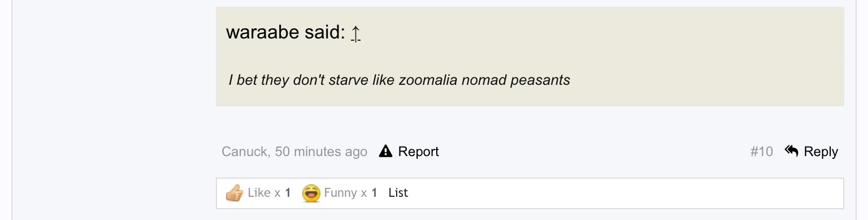Open the ratings List link
Image resolution: width=868 pixels, height=220 pixels.
point(398,193)
